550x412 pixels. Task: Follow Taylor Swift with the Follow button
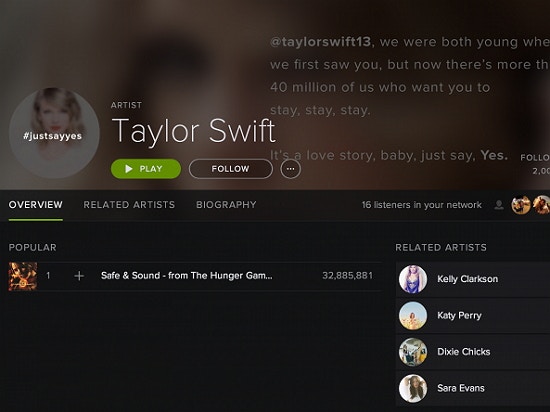[230, 169]
